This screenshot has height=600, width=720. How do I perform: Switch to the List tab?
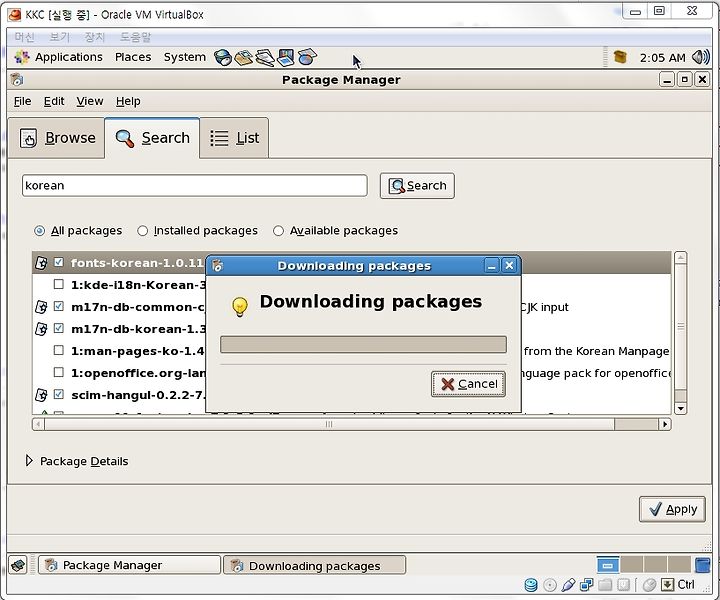(x=234, y=138)
